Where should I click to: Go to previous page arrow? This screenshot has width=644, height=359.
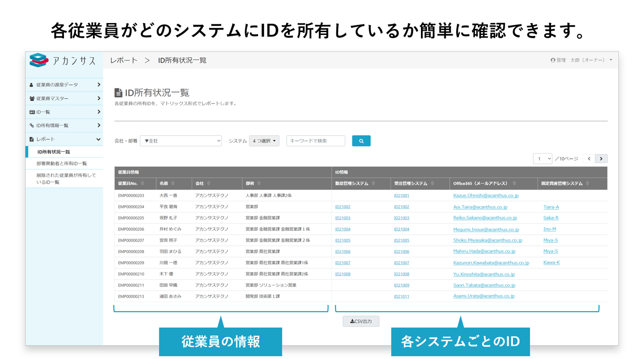click(589, 159)
